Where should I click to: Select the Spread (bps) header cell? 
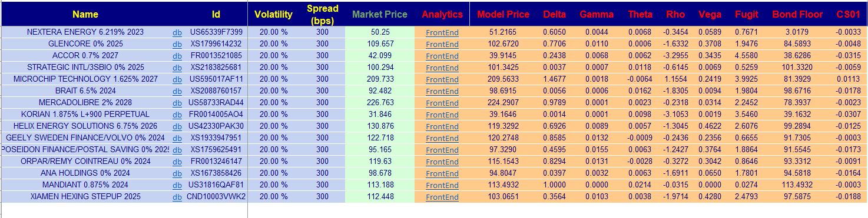pyautogui.click(x=322, y=14)
